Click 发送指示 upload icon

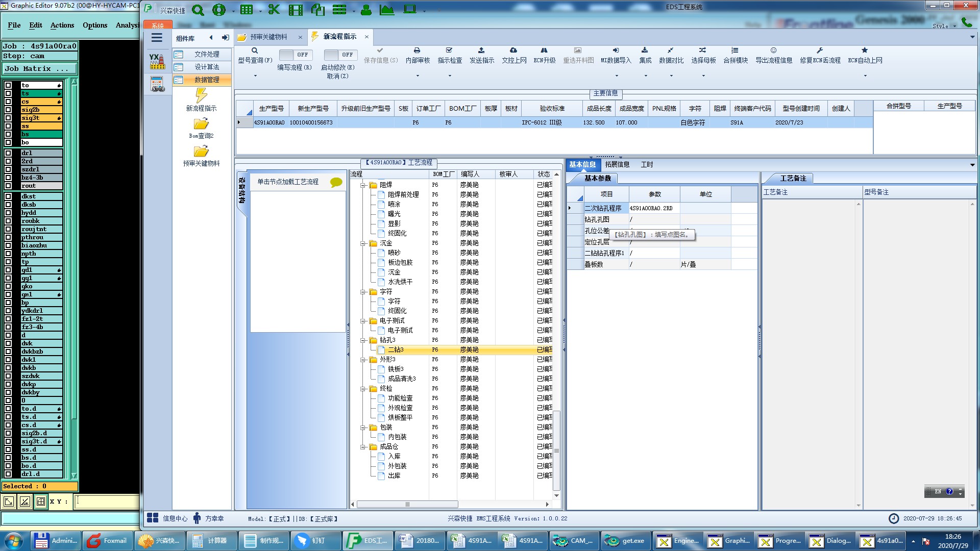point(481,51)
